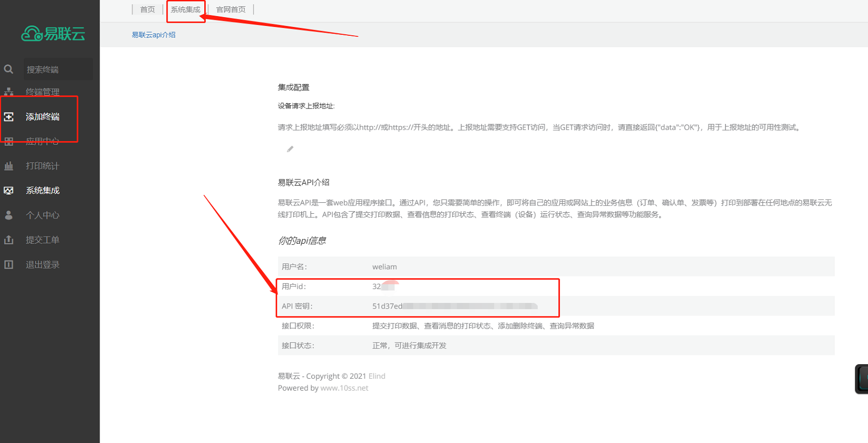Click the 设备请求上报地址 label
Screen dimensions: 868x443
tap(306, 106)
